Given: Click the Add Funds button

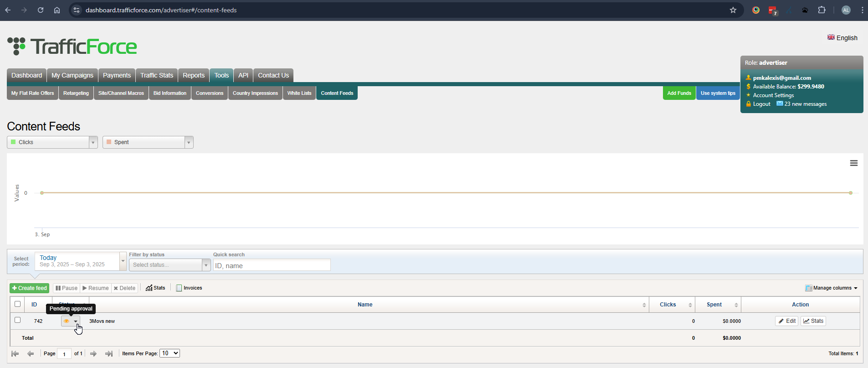Looking at the screenshot, I should [679, 93].
